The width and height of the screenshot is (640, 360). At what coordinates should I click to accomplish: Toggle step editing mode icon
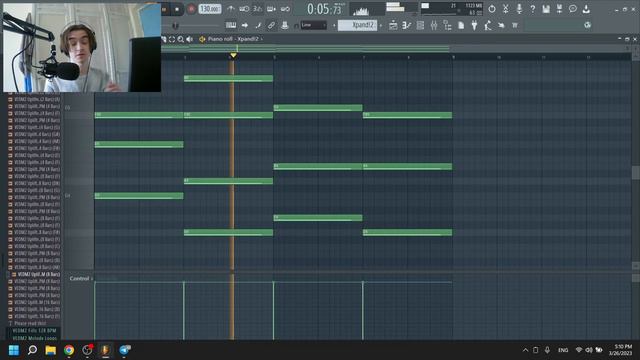point(258,25)
